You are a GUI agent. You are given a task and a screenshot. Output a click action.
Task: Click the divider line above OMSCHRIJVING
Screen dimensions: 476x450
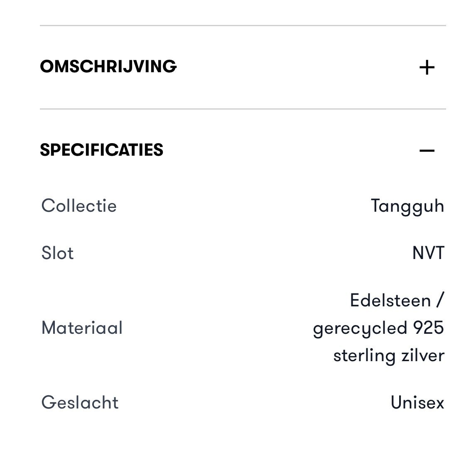click(243, 26)
